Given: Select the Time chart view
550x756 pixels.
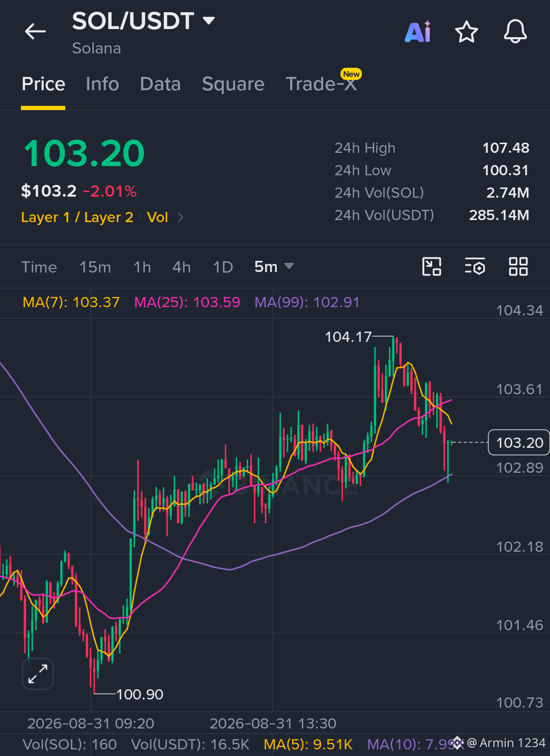Looking at the screenshot, I should pos(39,267).
